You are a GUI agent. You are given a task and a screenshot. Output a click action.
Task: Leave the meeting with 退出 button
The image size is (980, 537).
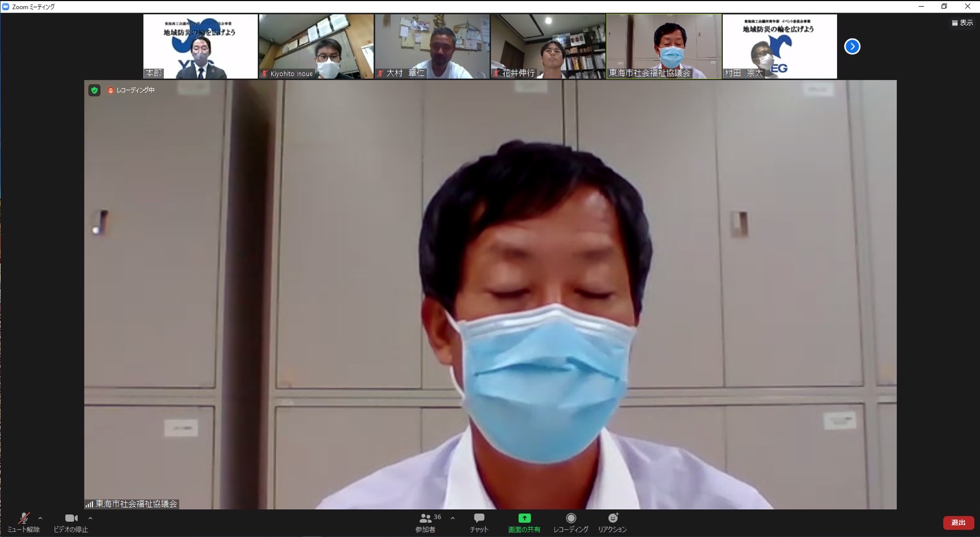click(958, 522)
